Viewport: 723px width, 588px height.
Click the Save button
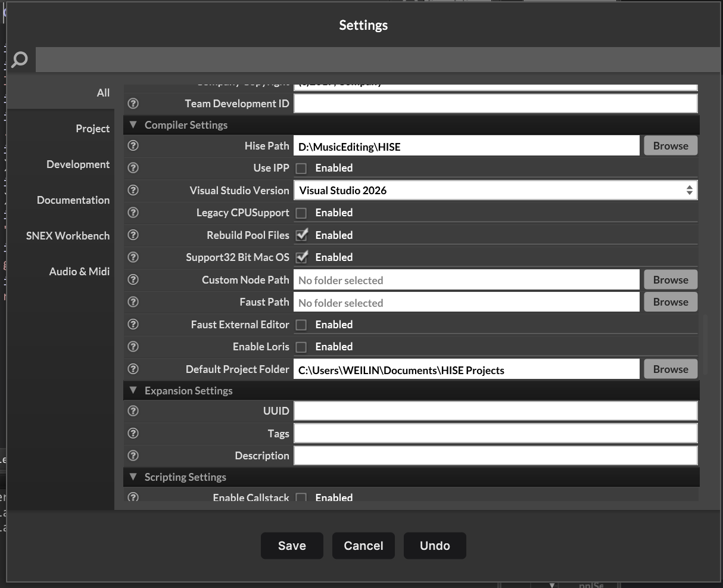[x=292, y=546]
